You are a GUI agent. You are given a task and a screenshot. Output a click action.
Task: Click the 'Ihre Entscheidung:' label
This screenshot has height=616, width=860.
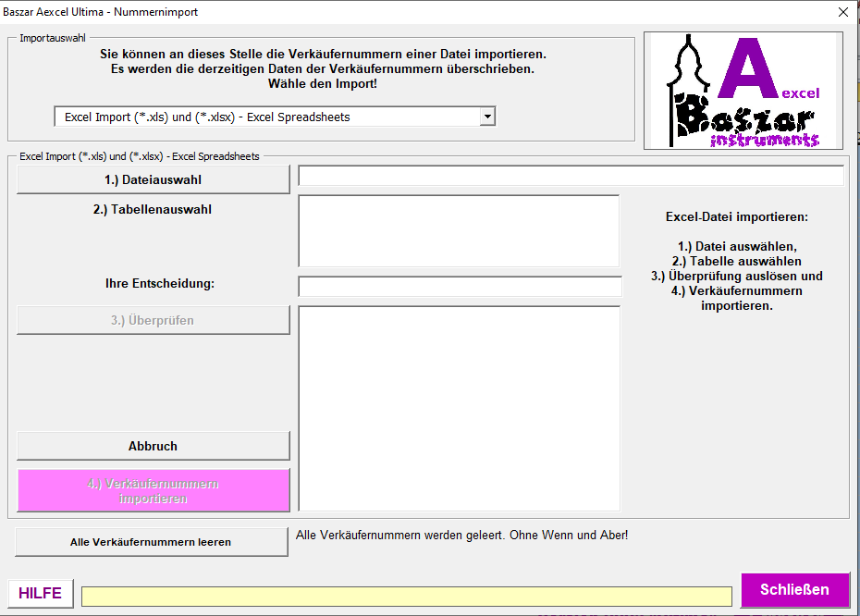(160, 284)
